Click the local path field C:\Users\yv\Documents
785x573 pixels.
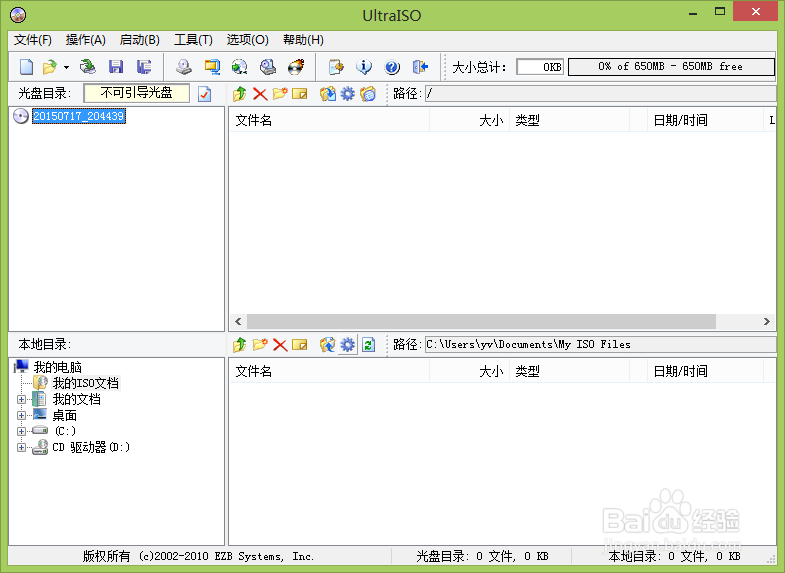pyautogui.click(x=600, y=344)
